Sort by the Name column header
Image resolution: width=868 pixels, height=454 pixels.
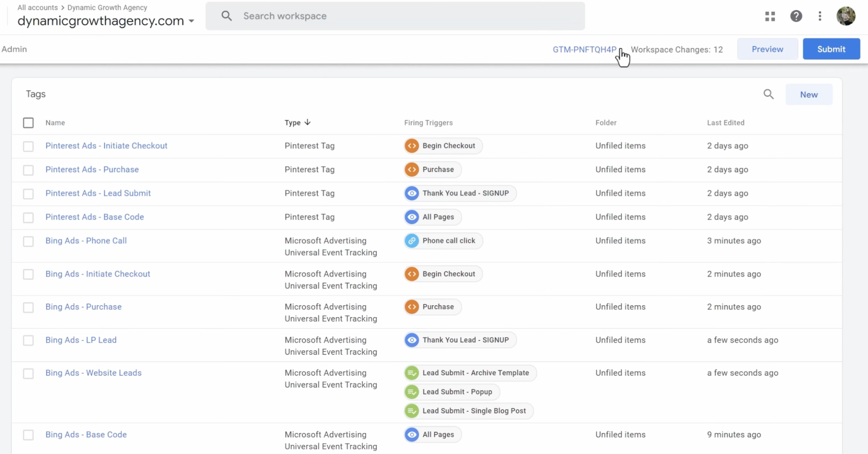55,123
